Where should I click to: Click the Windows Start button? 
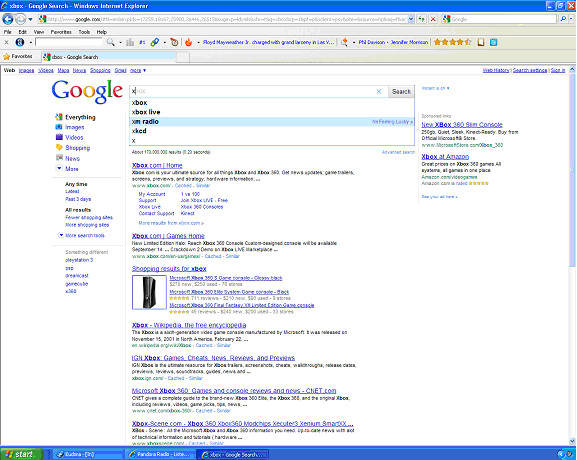pyautogui.click(x=21, y=454)
